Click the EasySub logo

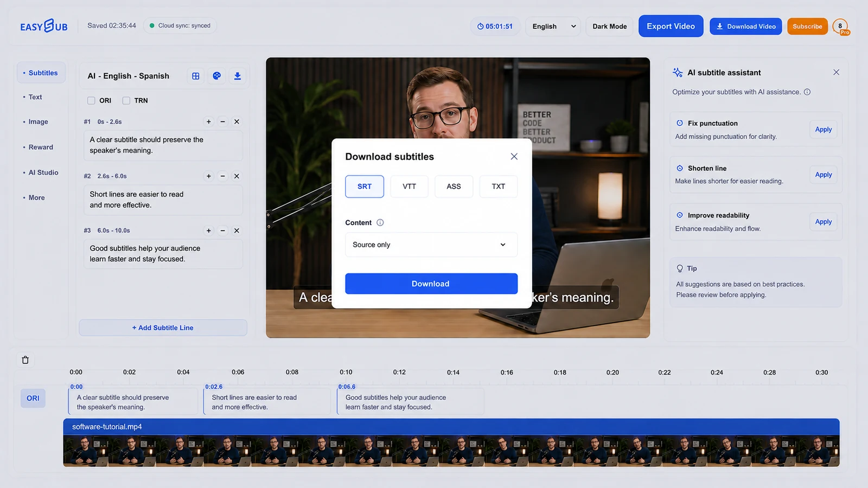[44, 25]
